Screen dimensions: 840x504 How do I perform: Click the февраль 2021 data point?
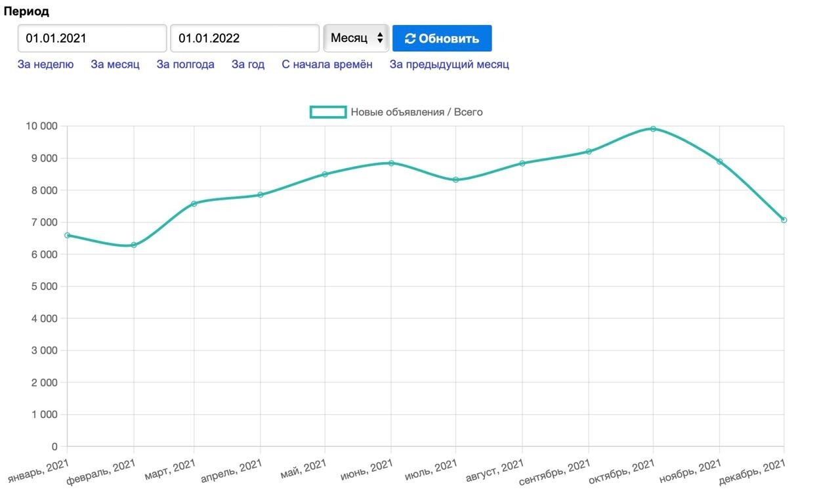coord(134,245)
